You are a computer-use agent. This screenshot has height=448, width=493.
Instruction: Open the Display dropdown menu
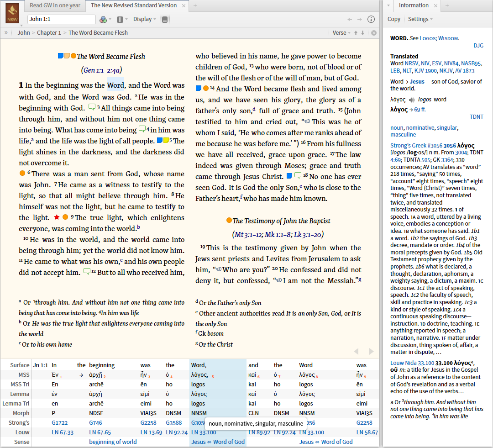(x=144, y=19)
